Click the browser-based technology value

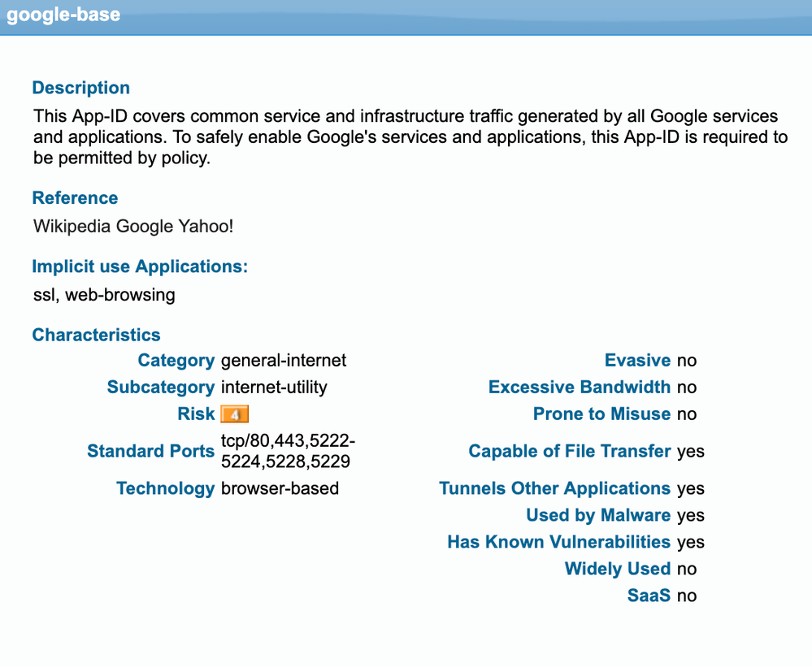click(x=280, y=488)
